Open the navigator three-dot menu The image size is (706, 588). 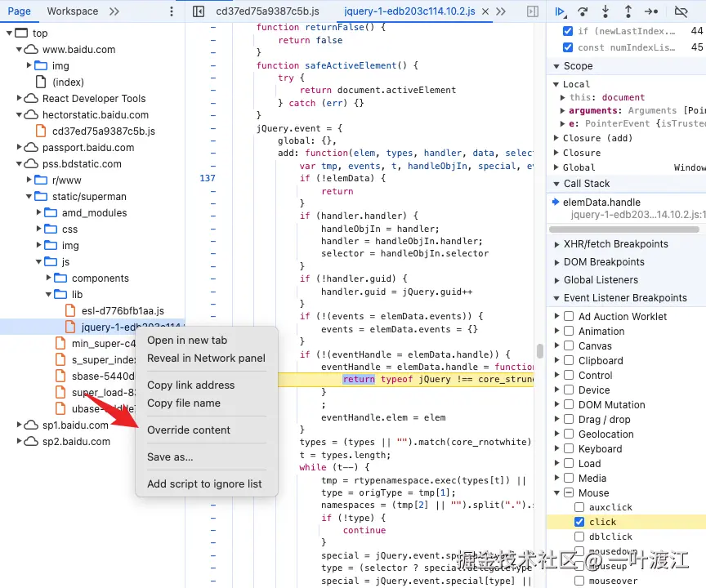coord(171,11)
